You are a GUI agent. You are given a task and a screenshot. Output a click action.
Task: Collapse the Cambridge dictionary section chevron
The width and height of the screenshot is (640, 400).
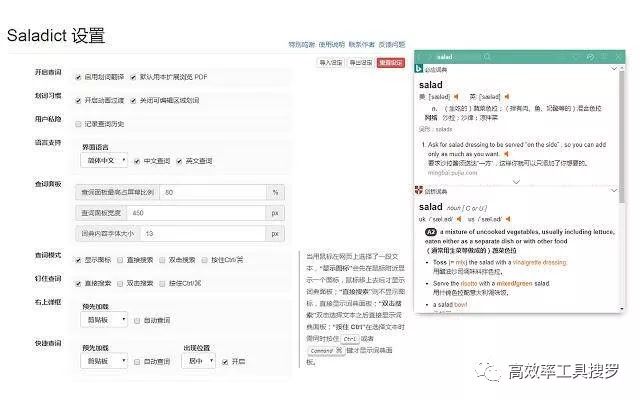pyautogui.click(x=613, y=190)
